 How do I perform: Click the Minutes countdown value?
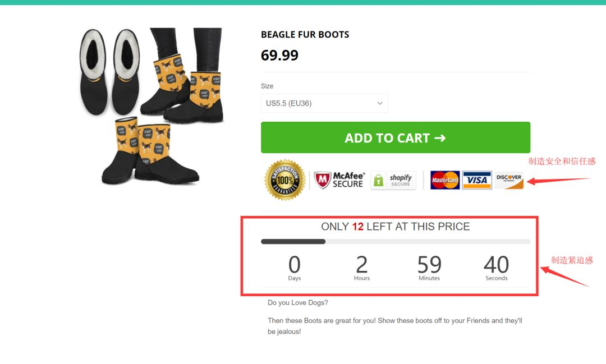pyautogui.click(x=429, y=265)
